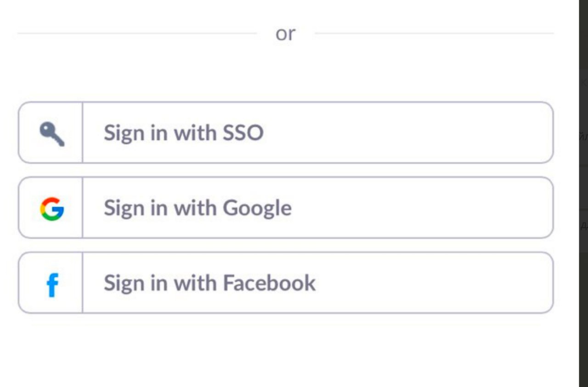Click the multicolored Google G logo
Screen dimensions: 588x387
click(52, 209)
